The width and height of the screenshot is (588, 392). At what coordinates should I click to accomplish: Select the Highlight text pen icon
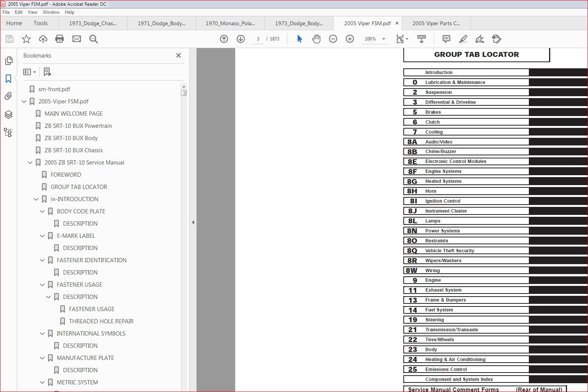point(463,39)
